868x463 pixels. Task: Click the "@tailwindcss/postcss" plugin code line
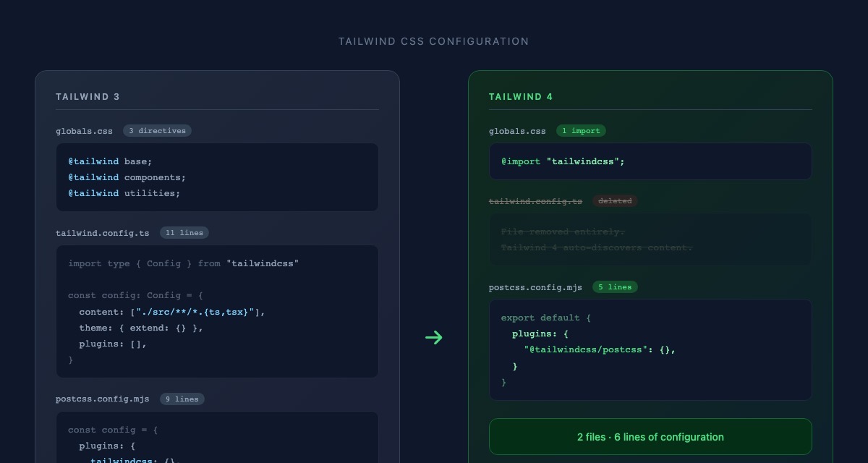600,349
